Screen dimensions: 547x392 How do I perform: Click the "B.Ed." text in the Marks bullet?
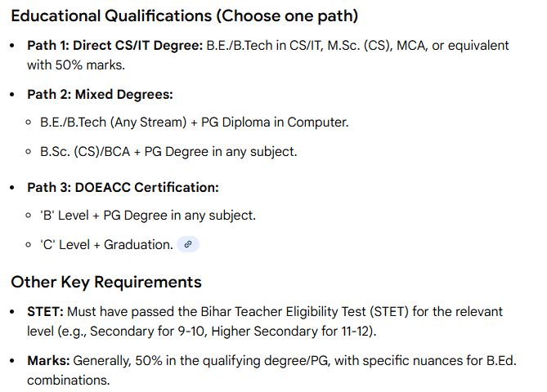click(504, 361)
